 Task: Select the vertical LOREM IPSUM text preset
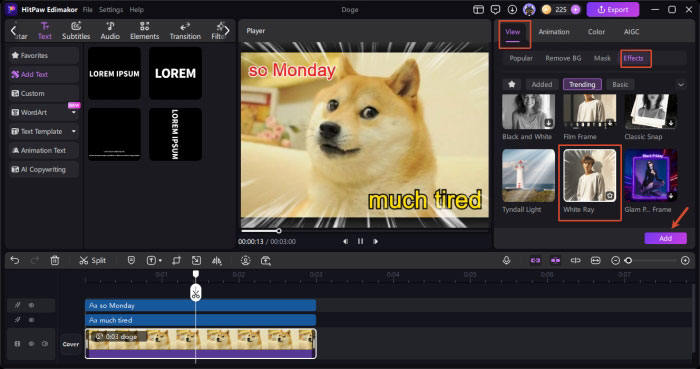pos(175,134)
